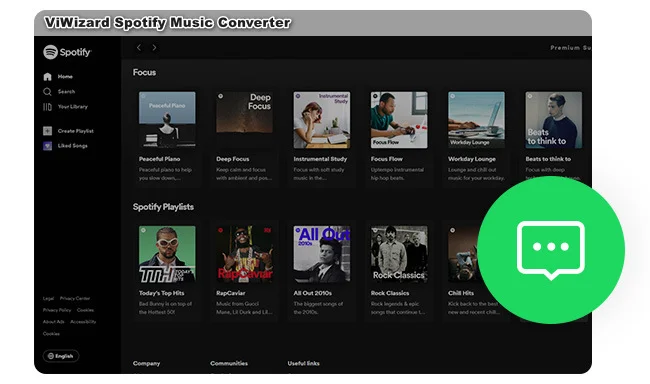Click the Chill Hits title text

point(461,293)
